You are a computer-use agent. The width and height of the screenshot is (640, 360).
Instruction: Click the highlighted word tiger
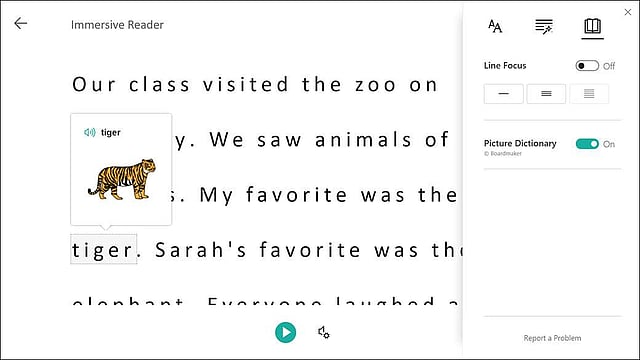click(103, 249)
